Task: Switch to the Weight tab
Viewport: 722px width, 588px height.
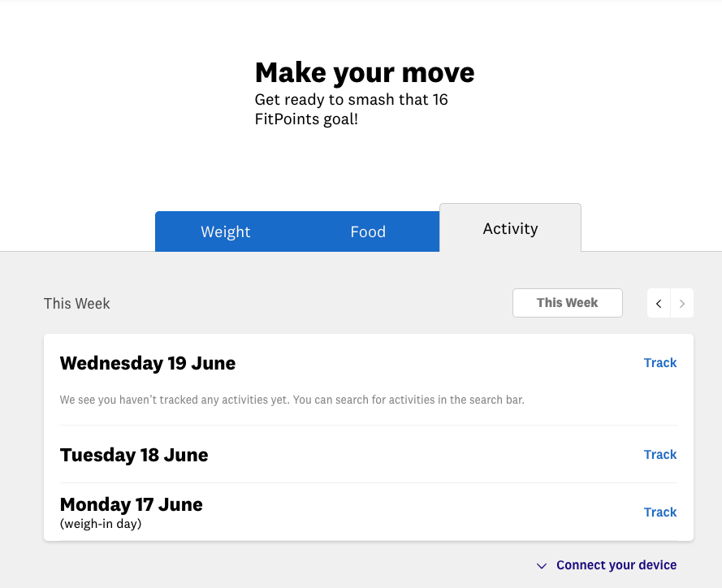Action: 226,231
